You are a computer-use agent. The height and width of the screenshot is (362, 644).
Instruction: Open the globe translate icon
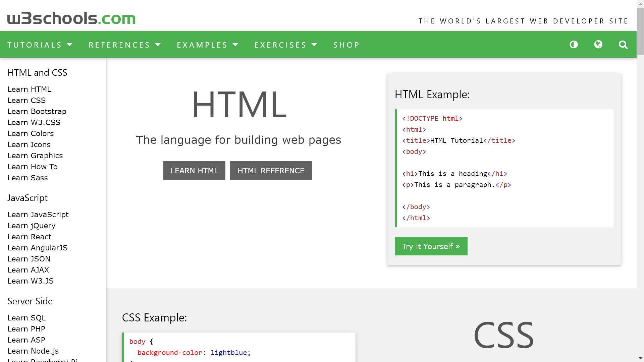click(x=598, y=45)
